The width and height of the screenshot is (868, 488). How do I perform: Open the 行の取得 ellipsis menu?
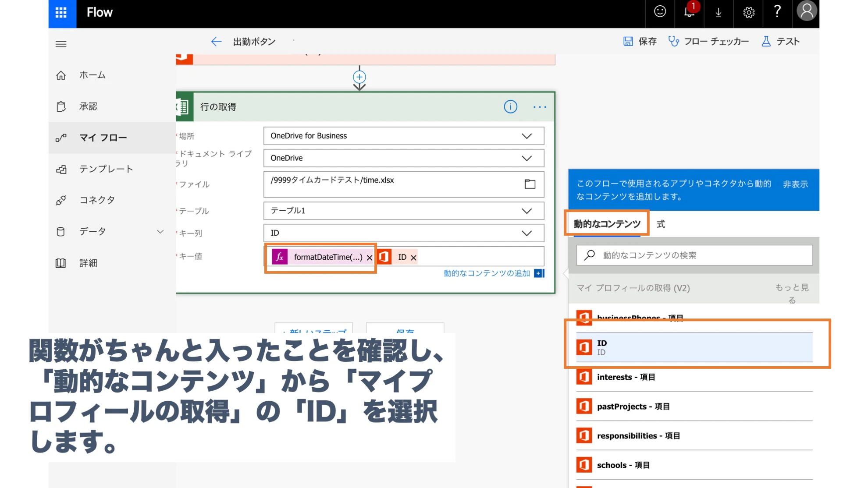(x=540, y=107)
